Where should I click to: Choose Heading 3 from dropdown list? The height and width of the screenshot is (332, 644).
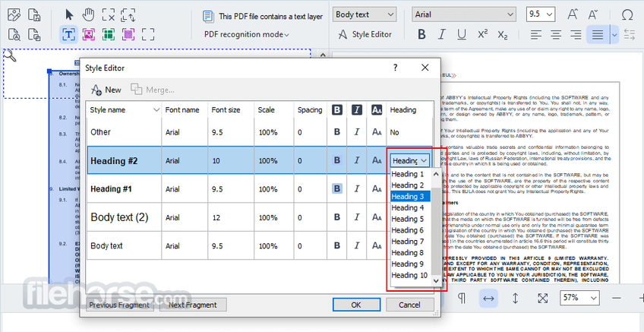click(410, 197)
